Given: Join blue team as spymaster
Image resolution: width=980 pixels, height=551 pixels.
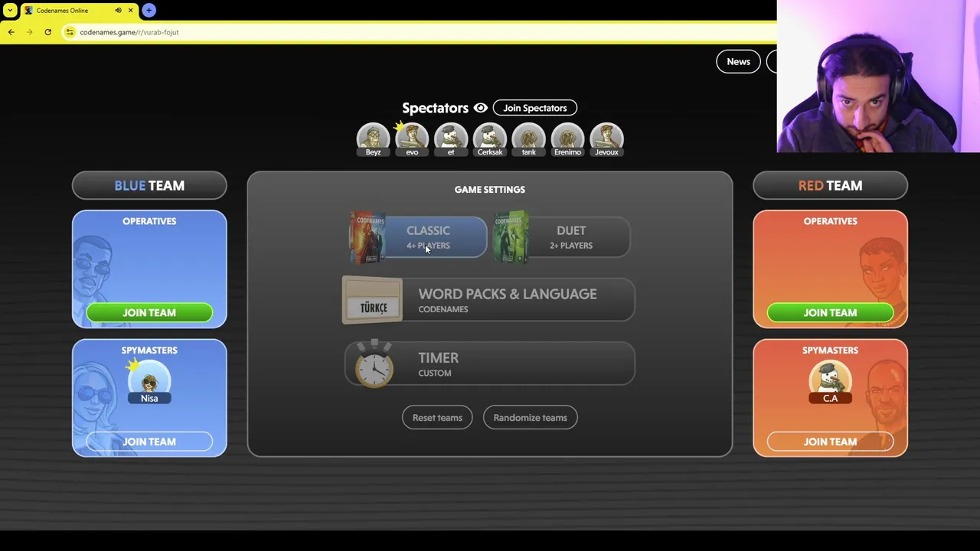Looking at the screenshot, I should (149, 442).
